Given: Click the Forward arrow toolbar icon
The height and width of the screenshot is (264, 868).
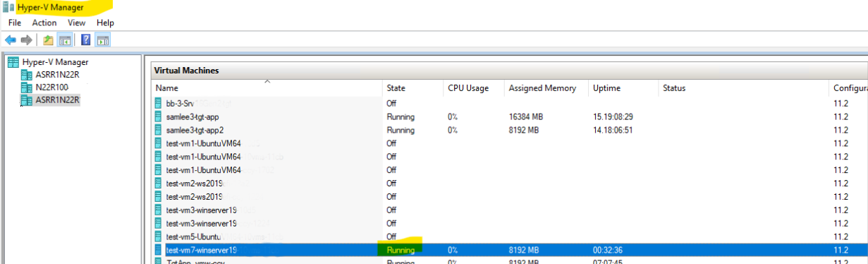Looking at the screenshot, I should click(x=27, y=40).
